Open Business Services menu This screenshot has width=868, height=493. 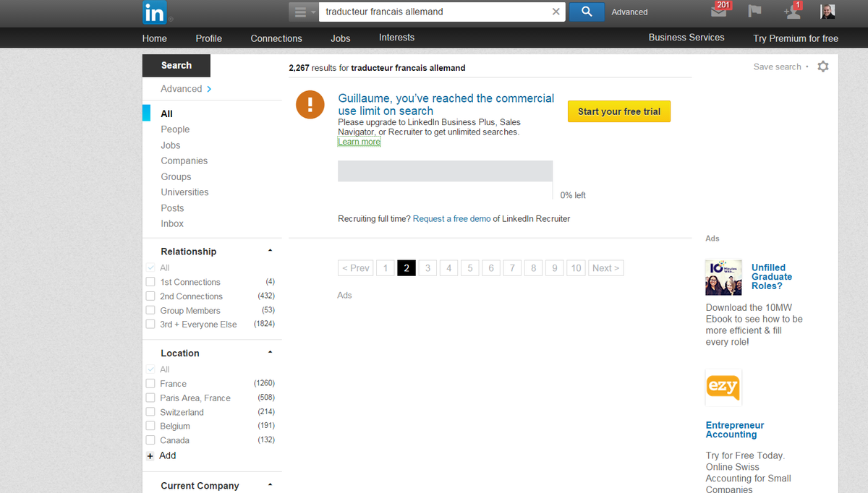click(686, 38)
